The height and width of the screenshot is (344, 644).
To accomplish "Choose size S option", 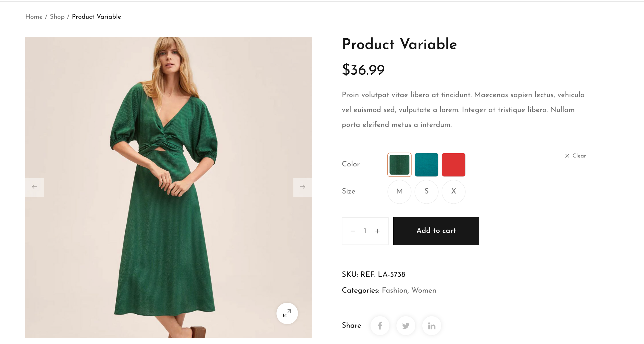I will 427,192.
